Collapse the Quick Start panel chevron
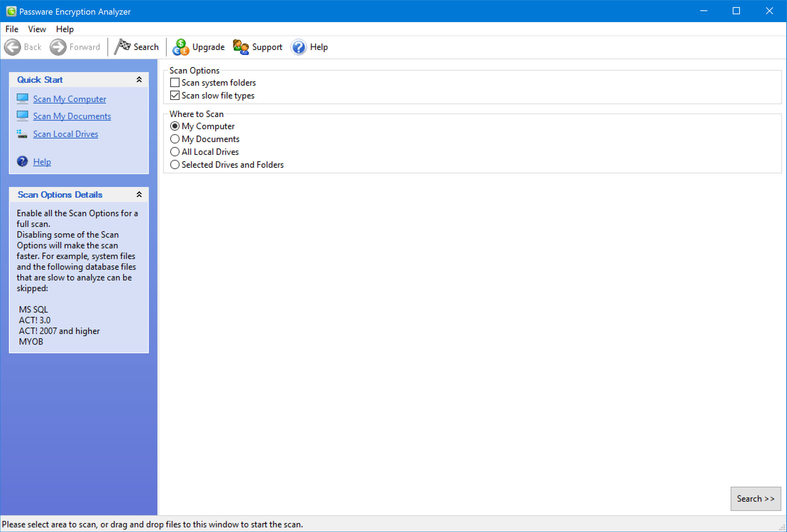 click(139, 79)
